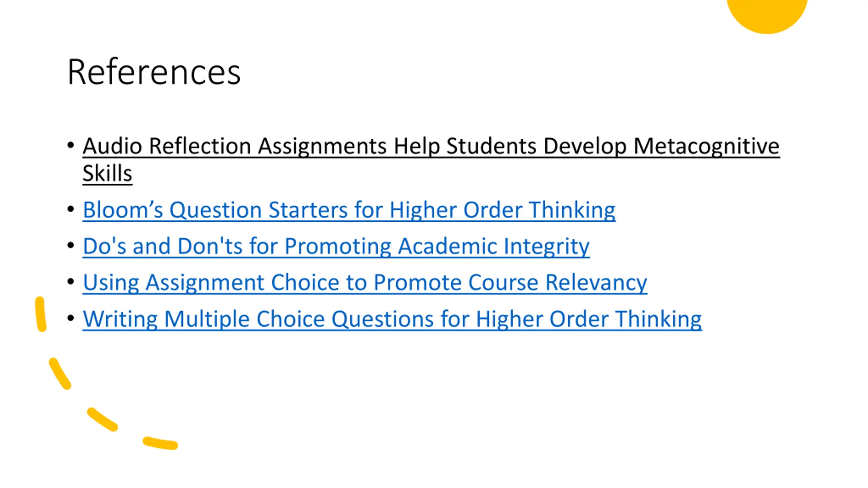The image size is (868, 488).
Task: Open Using Assignment Choice to Promote Course Relevancy
Action: pos(365,283)
